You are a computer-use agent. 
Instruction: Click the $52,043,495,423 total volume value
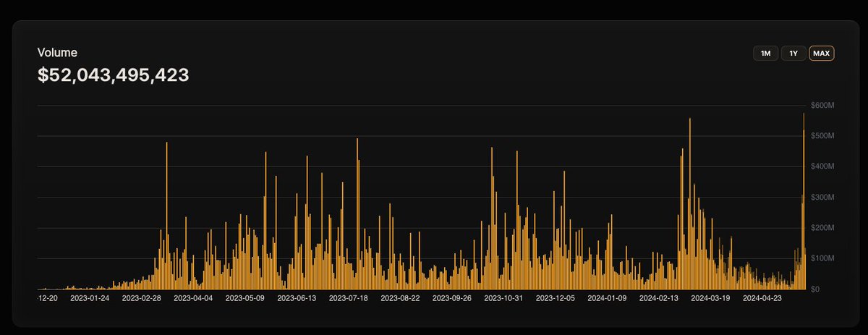click(114, 75)
